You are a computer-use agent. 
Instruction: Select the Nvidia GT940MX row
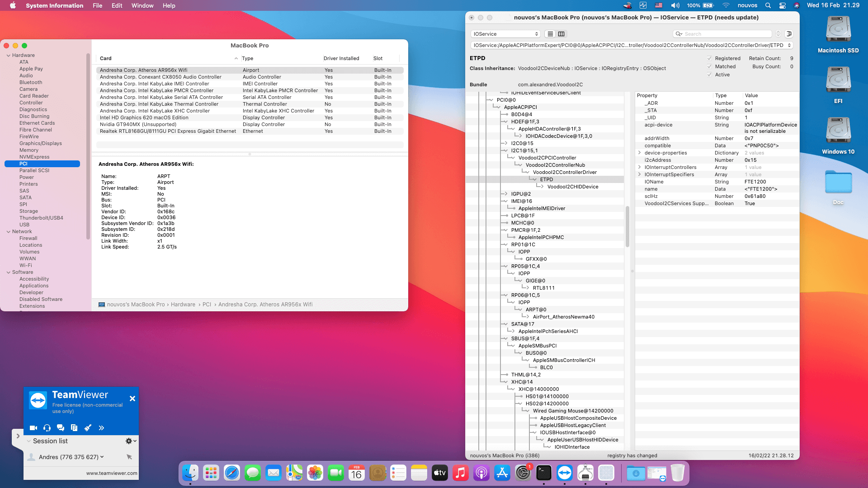pos(138,124)
